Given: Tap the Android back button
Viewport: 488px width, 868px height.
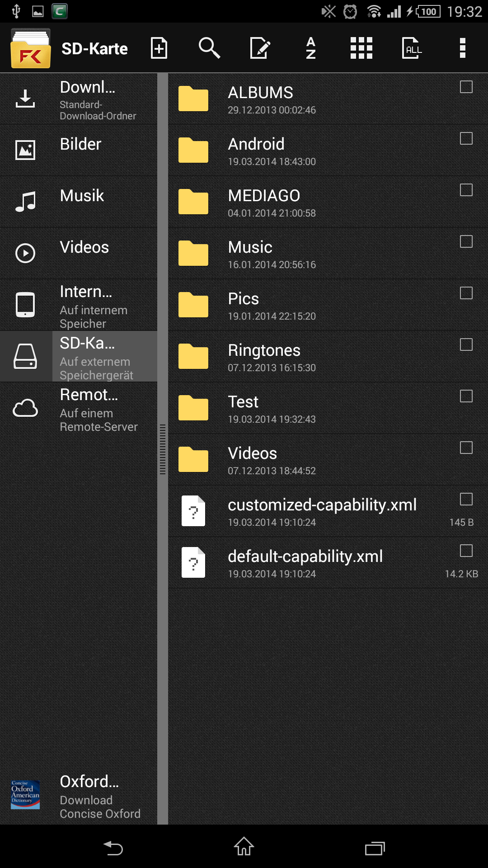Looking at the screenshot, I should pos(113,847).
